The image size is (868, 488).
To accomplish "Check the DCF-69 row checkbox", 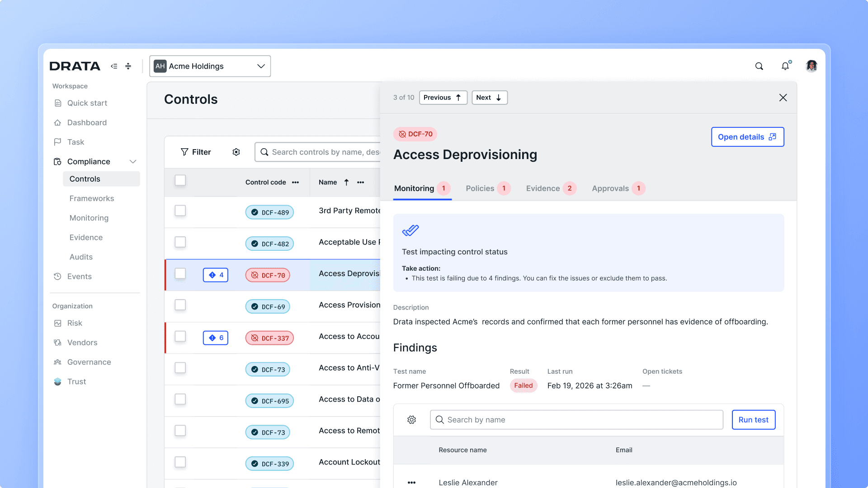I will (180, 305).
